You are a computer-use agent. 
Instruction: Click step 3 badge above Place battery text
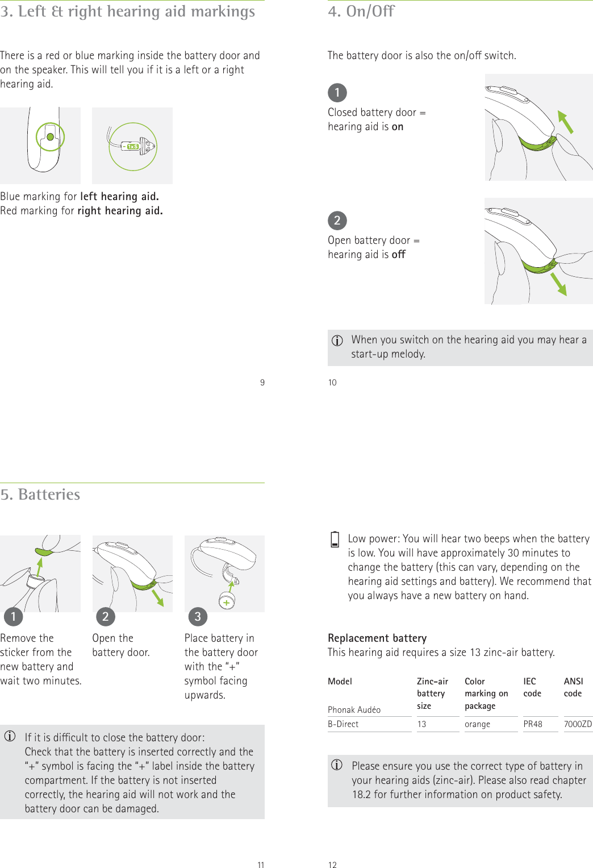(x=198, y=617)
